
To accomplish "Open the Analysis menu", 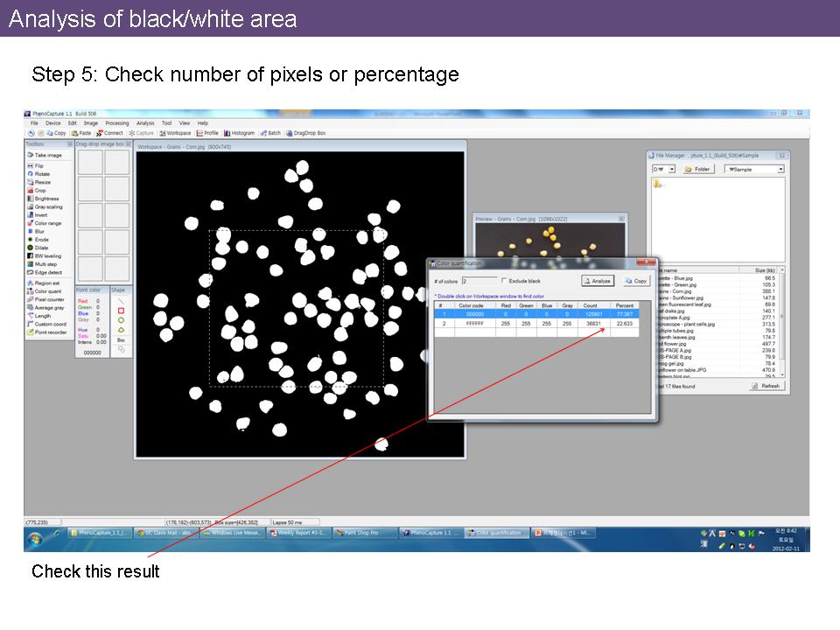I will [x=145, y=123].
